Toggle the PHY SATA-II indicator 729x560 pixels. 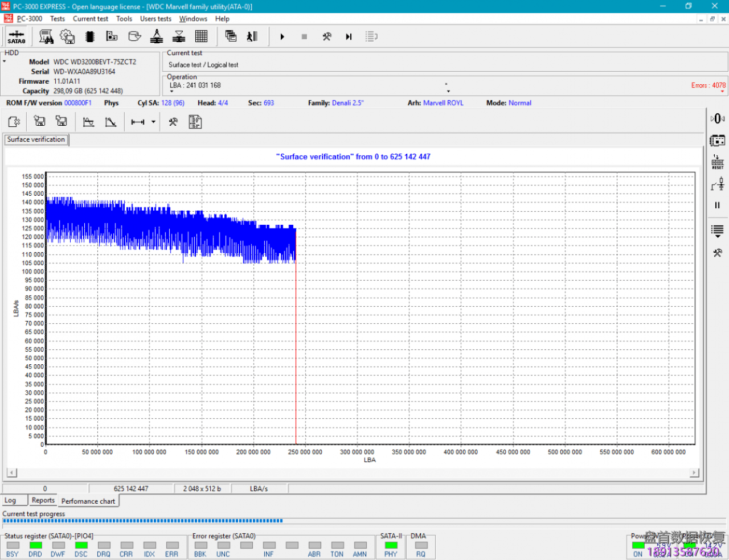(x=391, y=546)
